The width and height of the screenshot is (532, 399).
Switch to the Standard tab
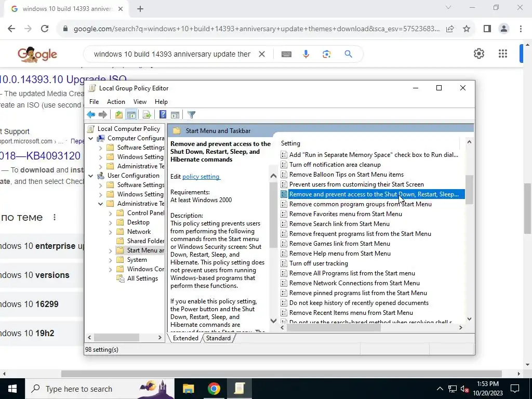(219, 338)
